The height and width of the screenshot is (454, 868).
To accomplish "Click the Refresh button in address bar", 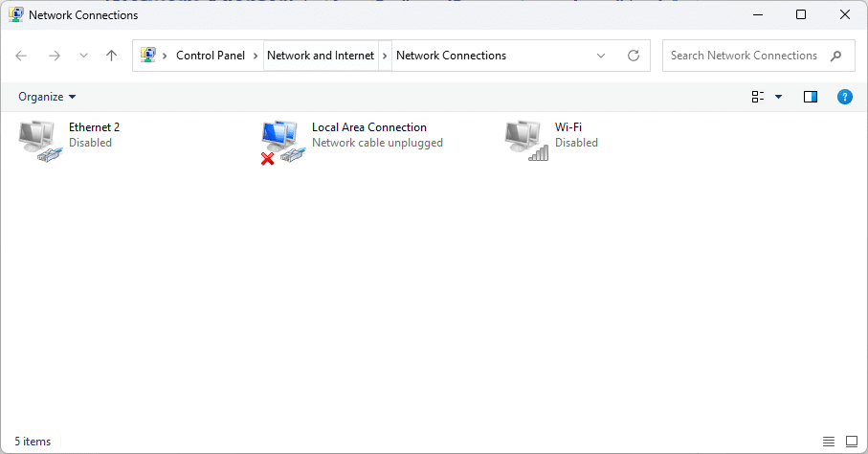I will (634, 56).
